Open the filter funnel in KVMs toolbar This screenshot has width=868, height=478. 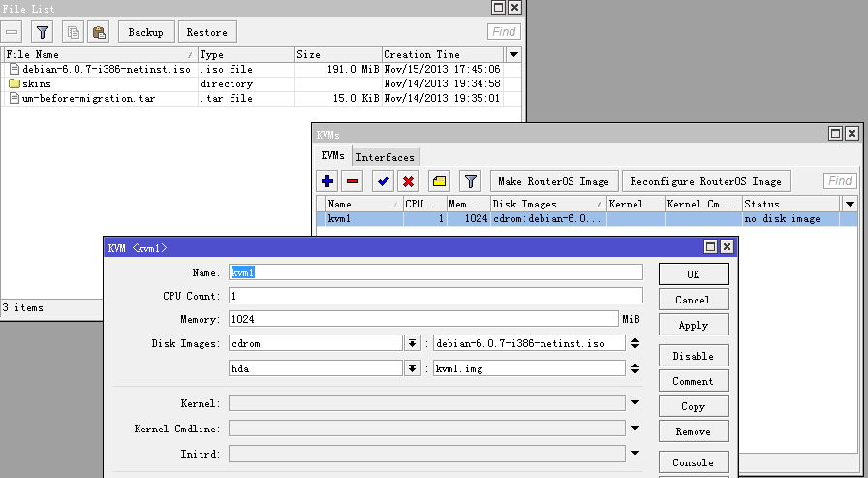[x=471, y=181]
